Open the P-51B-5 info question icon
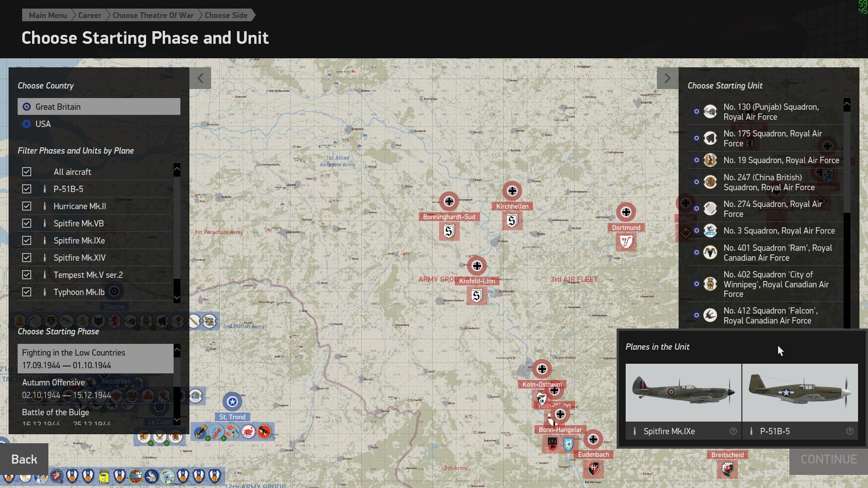 tap(849, 431)
